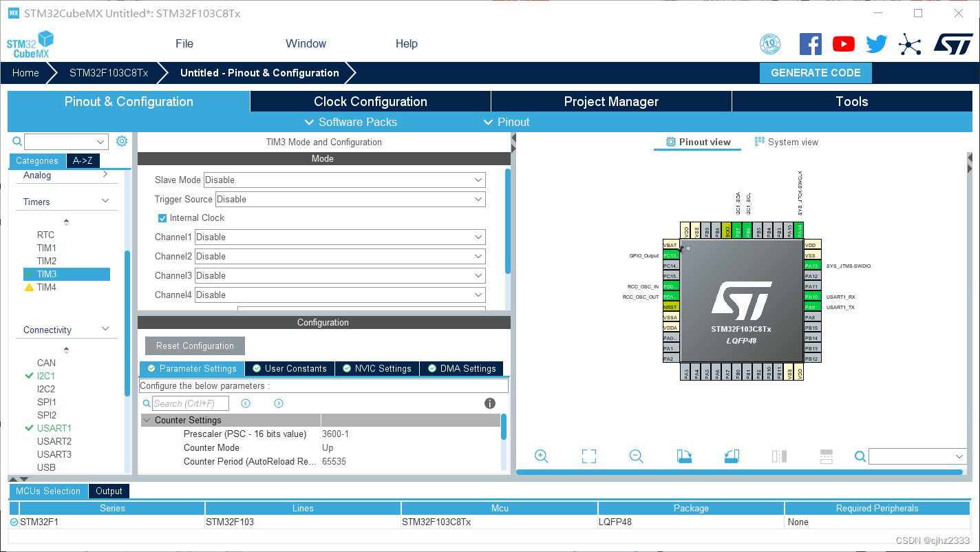Switch to the Tools tab

point(852,101)
